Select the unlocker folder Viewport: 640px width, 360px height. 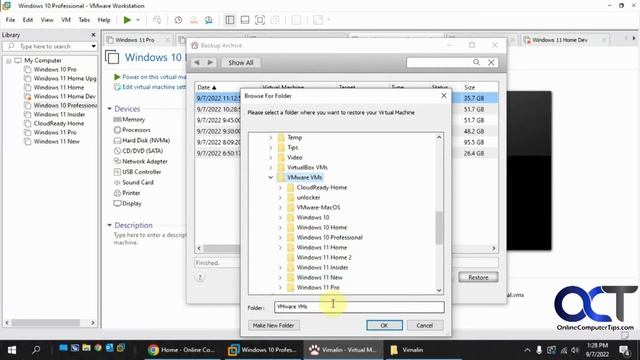click(x=308, y=198)
